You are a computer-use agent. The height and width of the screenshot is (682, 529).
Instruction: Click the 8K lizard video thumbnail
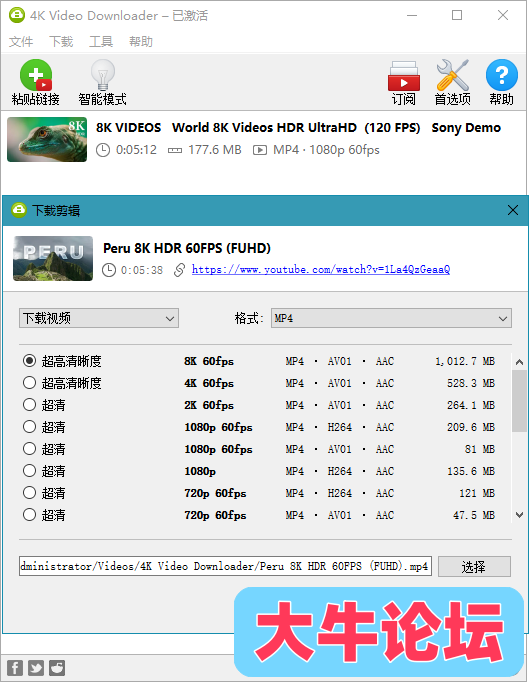(47, 139)
